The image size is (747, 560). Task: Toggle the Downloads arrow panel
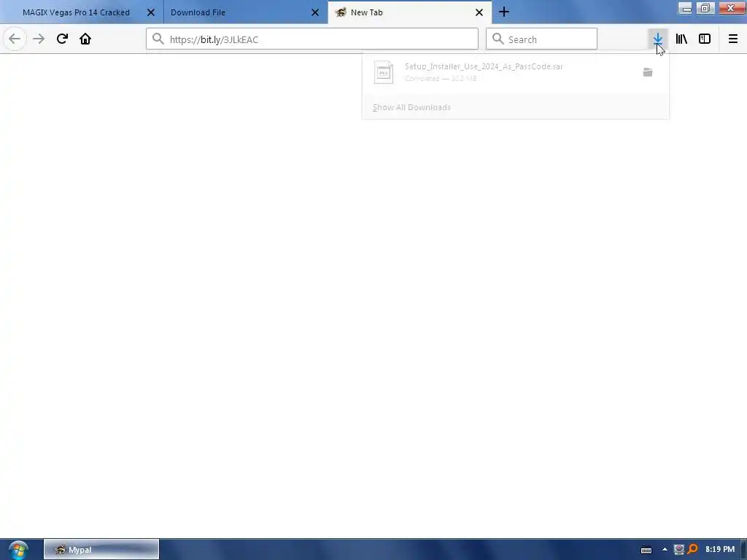(657, 39)
